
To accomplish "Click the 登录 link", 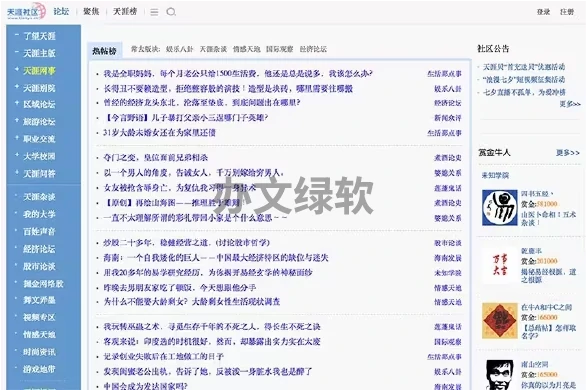I will click(x=543, y=12).
